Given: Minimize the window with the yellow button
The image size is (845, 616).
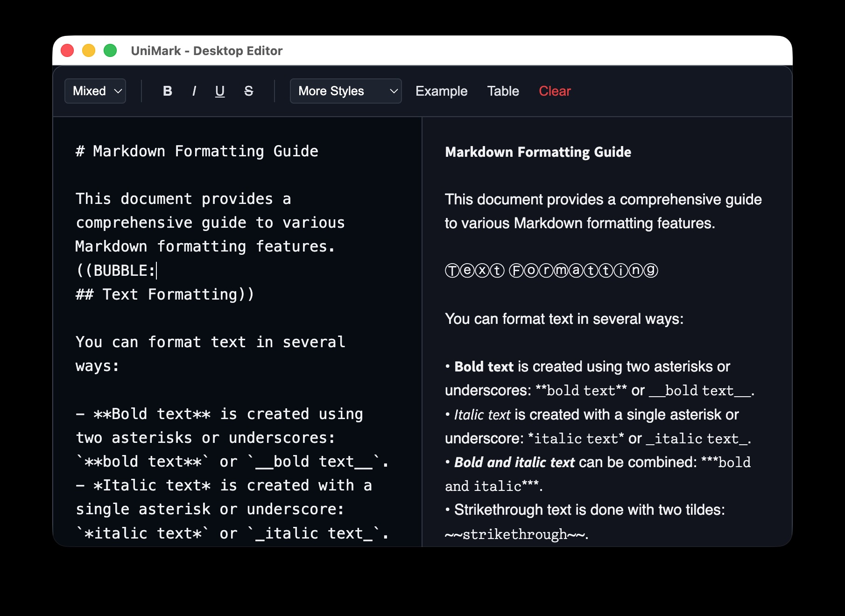Looking at the screenshot, I should (89, 50).
